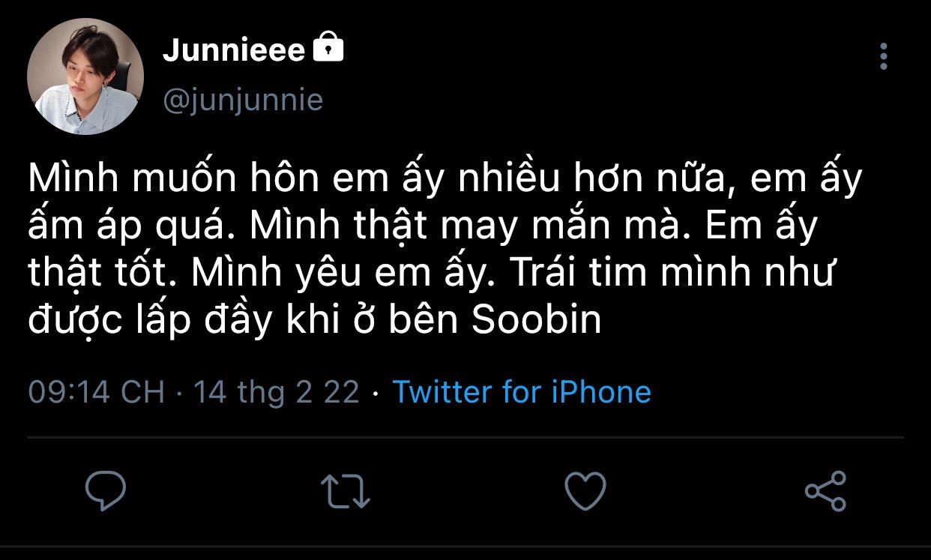931x560 pixels.
Task: Click the 09:14 CH timestamp
Action: 96,392
